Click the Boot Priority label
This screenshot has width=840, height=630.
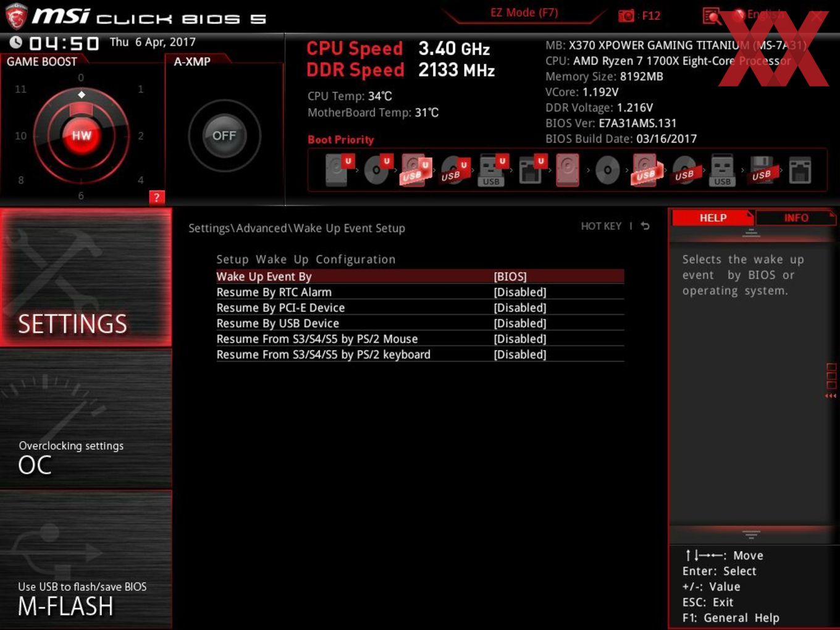click(x=341, y=140)
